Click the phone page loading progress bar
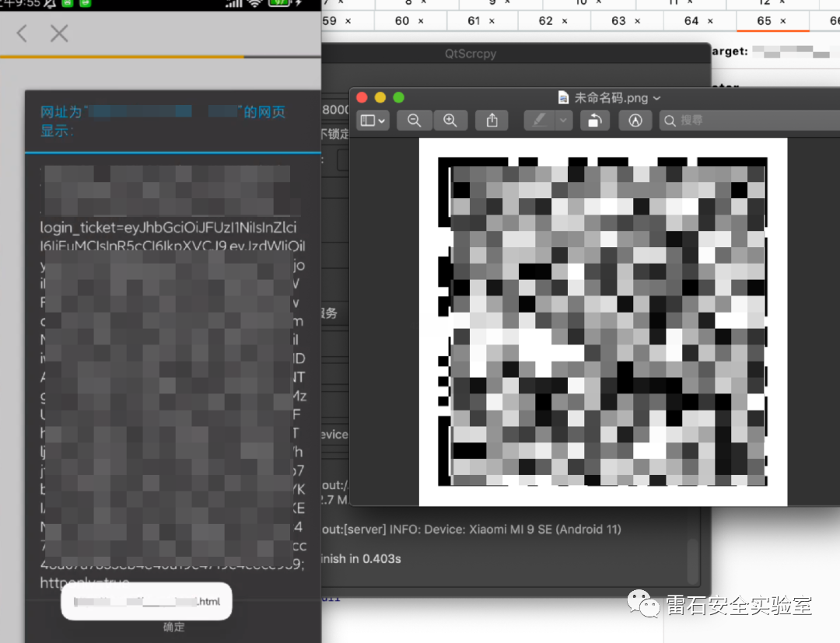 tap(161, 56)
